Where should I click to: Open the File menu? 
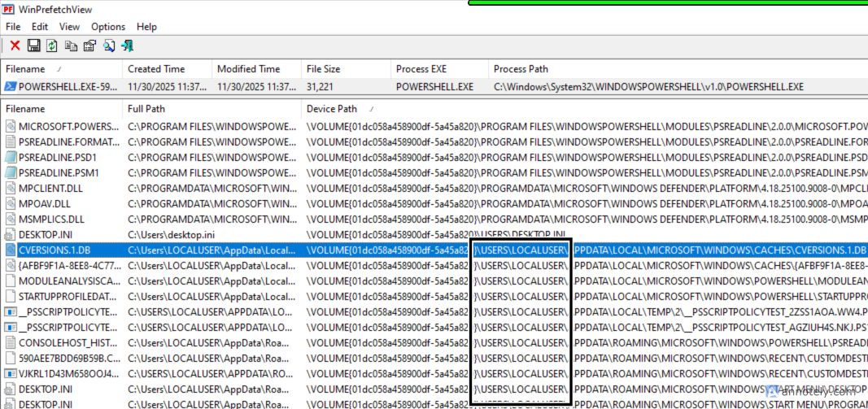13,27
